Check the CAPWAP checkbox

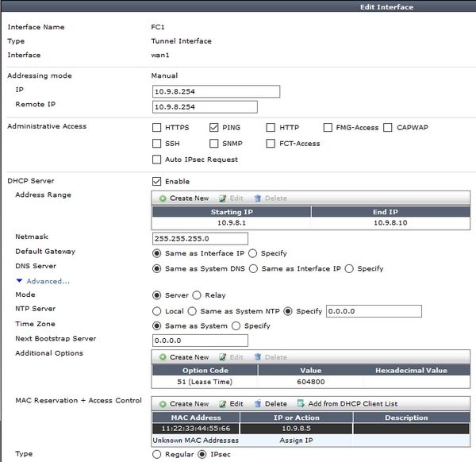click(388, 128)
